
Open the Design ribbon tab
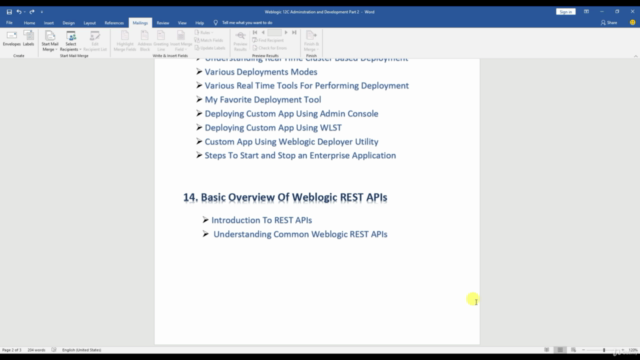pyautogui.click(x=68, y=23)
